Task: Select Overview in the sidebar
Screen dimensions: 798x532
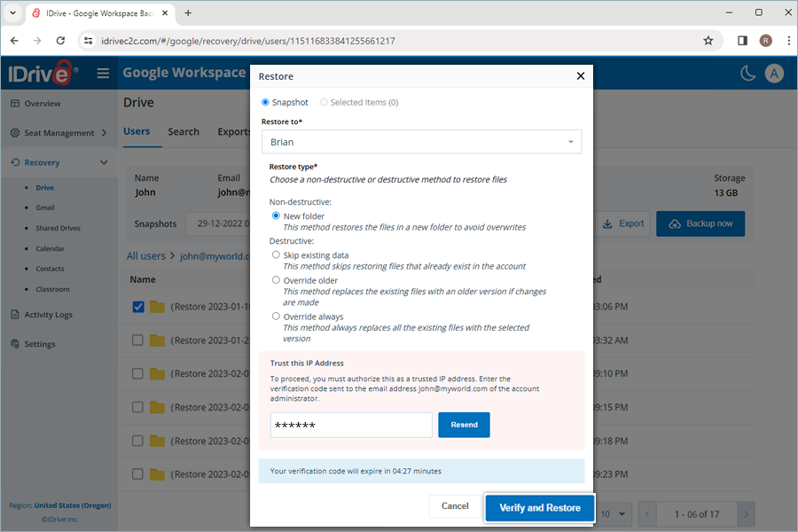Action: tap(44, 102)
